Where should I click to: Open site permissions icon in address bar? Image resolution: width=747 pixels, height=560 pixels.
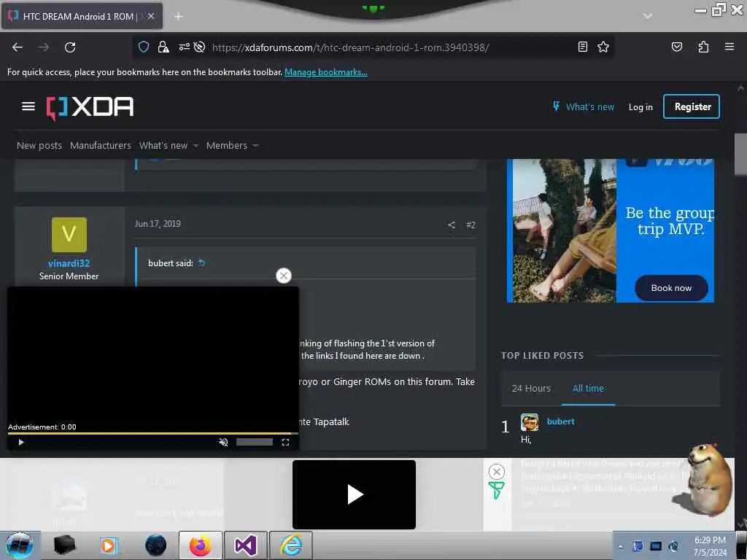(184, 47)
